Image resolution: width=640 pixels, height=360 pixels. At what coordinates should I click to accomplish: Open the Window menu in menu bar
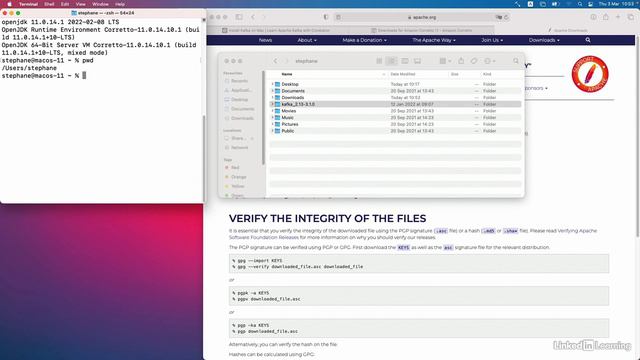point(100,4)
